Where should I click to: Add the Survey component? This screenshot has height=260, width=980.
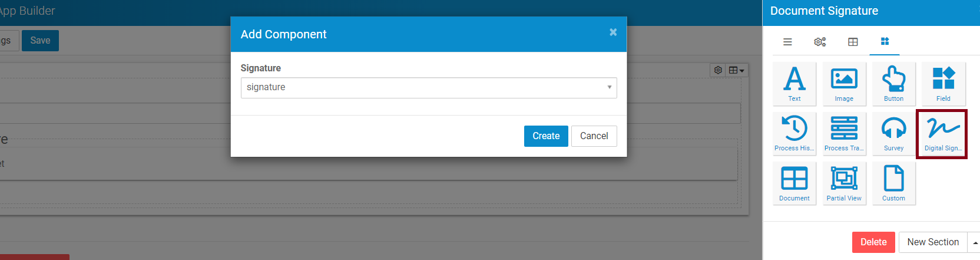[893, 133]
